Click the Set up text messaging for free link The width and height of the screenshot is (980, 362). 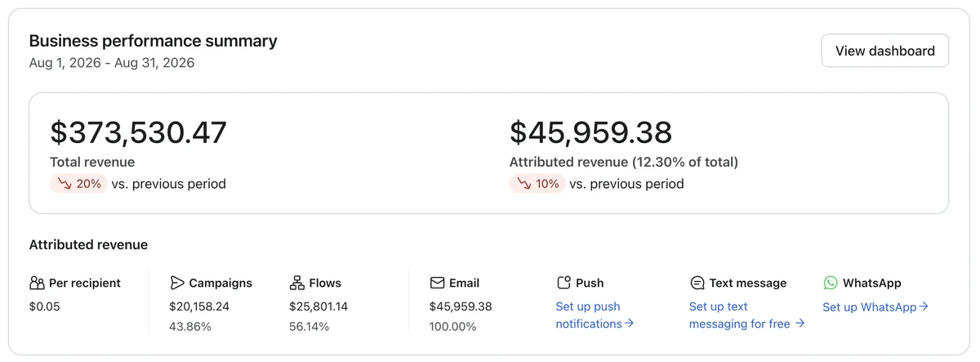click(746, 315)
